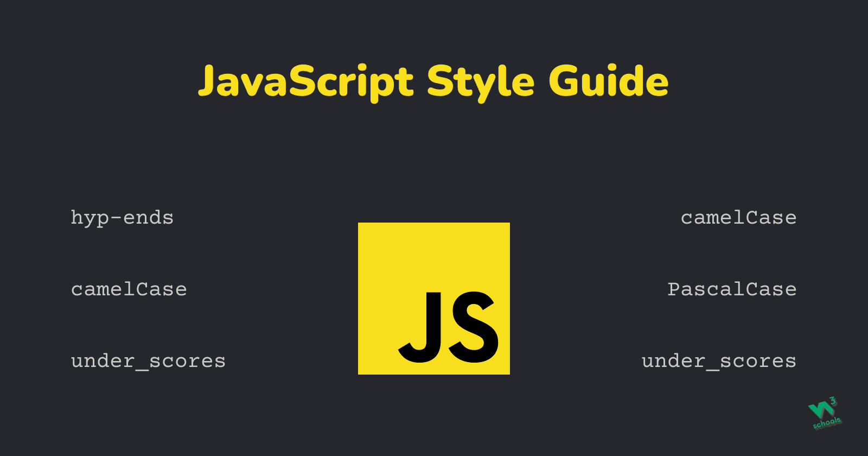Click the letter S in the JS logo
The width and height of the screenshot is (868, 456).
point(473,327)
